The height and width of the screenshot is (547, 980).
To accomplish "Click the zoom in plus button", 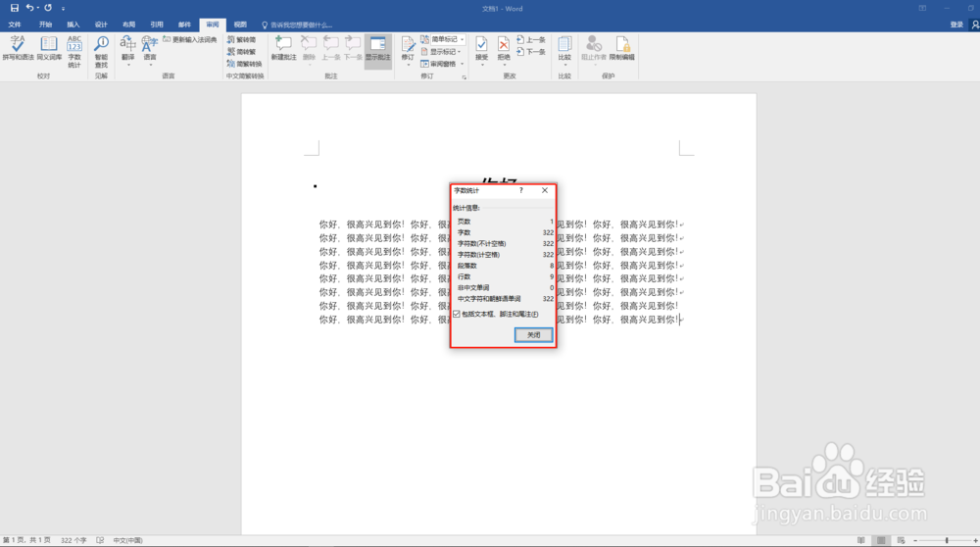I will coord(976,540).
